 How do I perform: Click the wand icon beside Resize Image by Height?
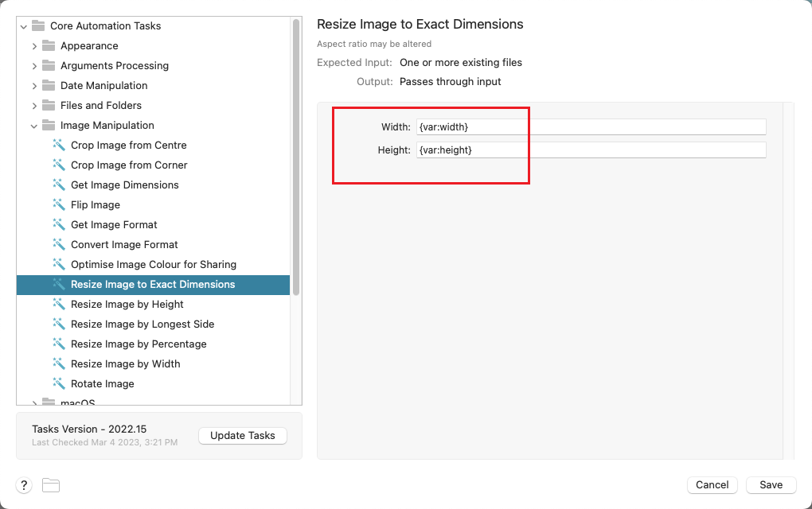coord(59,304)
